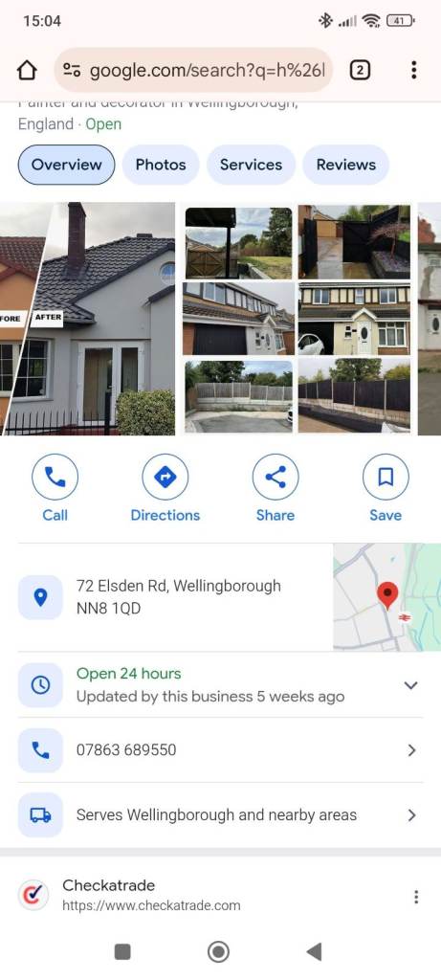
Task: Tap the 72 Elsden Rd address
Action: click(x=179, y=597)
